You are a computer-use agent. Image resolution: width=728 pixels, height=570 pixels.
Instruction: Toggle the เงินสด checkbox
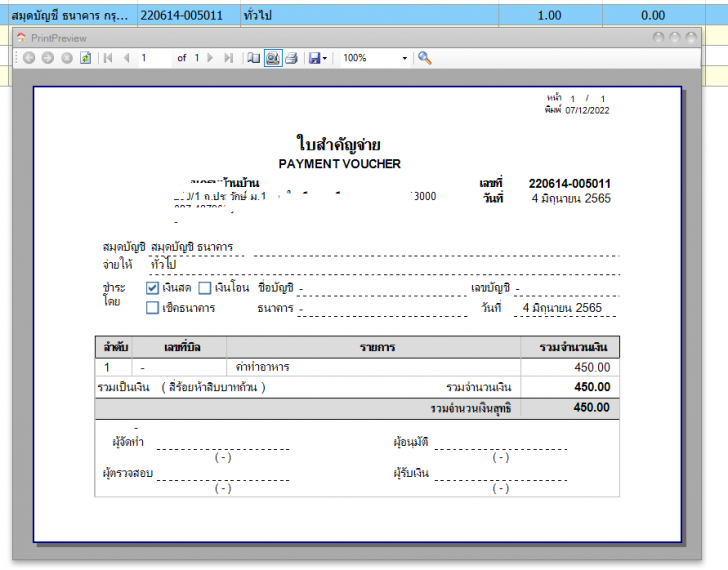[x=152, y=288]
